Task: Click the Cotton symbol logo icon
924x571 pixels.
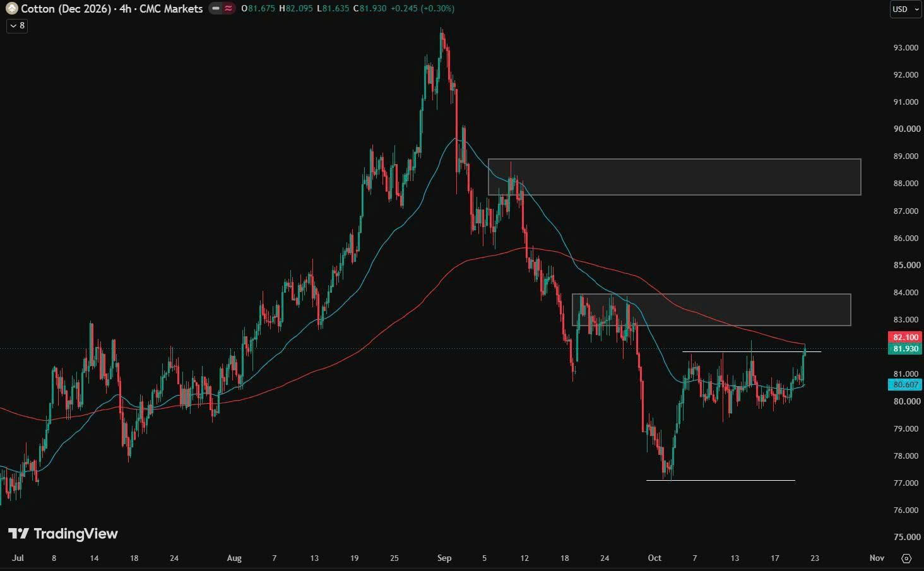Action: [11, 9]
